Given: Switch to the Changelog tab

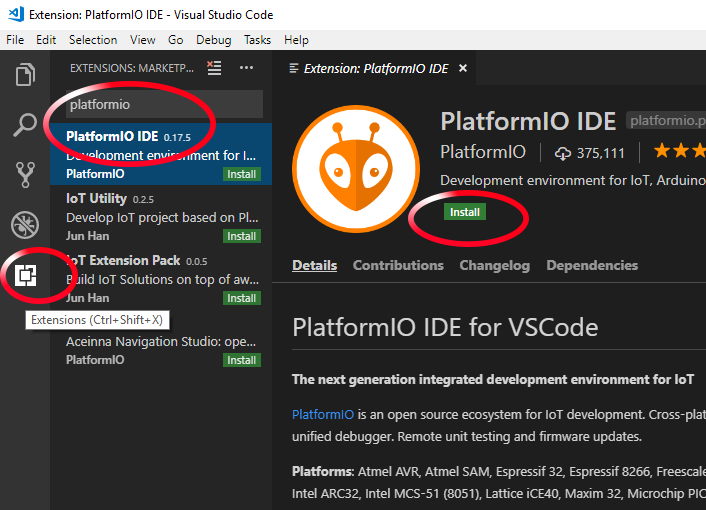Looking at the screenshot, I should (x=494, y=265).
